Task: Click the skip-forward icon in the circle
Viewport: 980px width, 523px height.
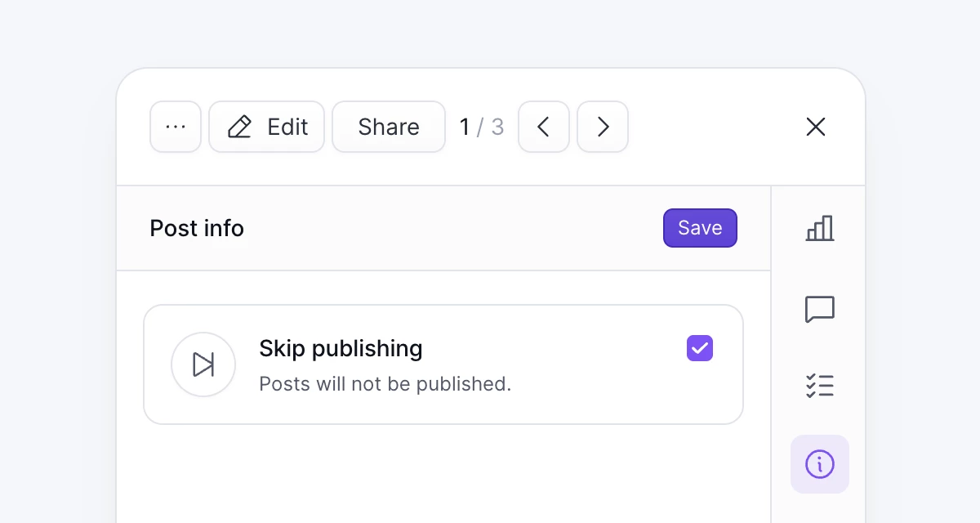Action: coord(203,364)
